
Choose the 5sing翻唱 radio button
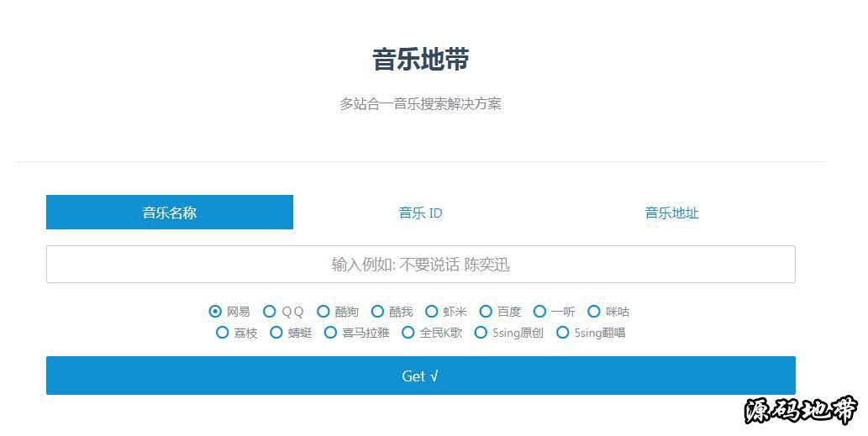click(x=563, y=333)
